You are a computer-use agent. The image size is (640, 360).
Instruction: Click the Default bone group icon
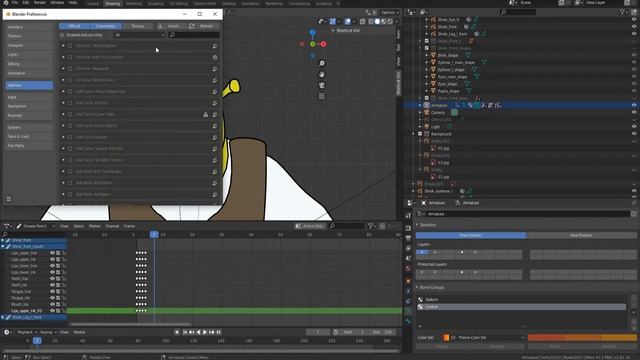pyautogui.click(x=420, y=300)
